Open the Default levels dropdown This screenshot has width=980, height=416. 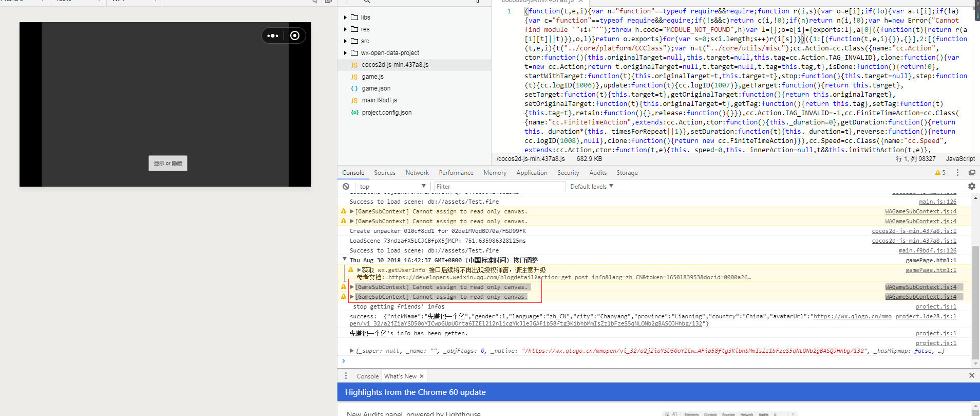click(592, 186)
